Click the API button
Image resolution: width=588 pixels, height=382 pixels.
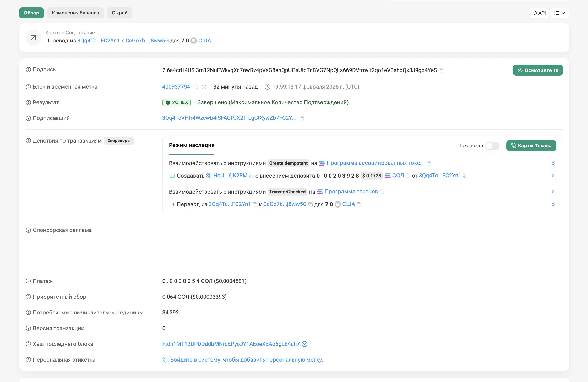tap(539, 13)
